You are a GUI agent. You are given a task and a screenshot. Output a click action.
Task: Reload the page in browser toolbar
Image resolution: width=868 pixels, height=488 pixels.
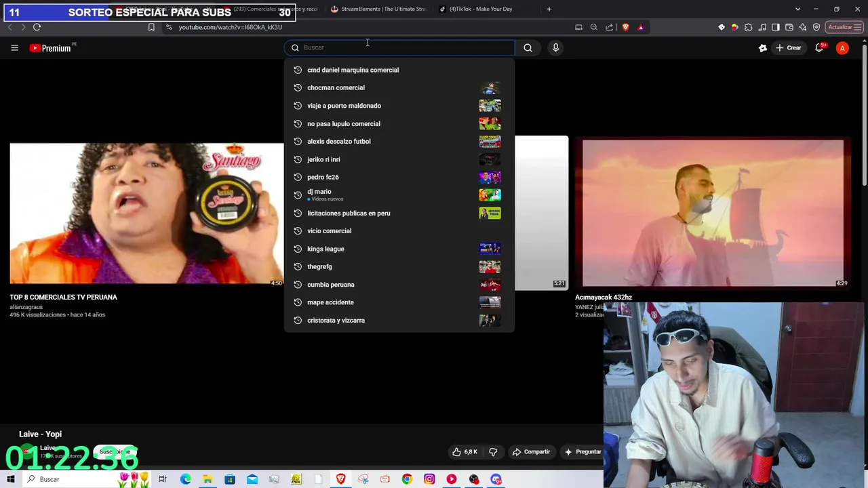pos(37,27)
